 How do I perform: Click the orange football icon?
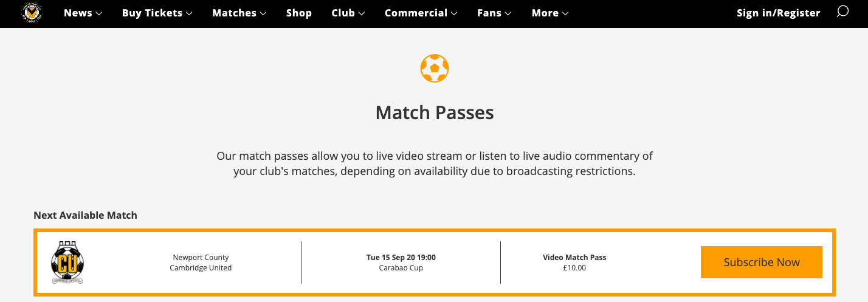(x=434, y=68)
